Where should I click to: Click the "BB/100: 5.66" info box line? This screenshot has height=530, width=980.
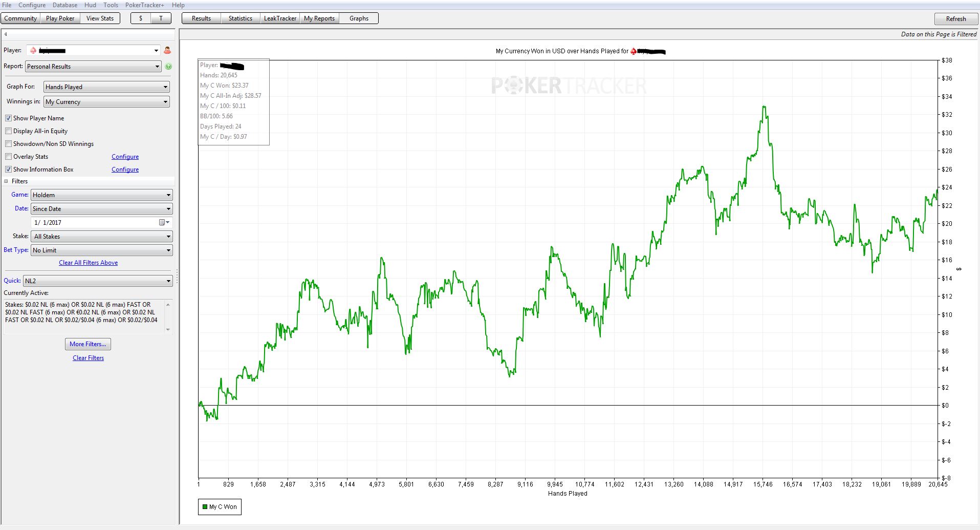point(216,116)
